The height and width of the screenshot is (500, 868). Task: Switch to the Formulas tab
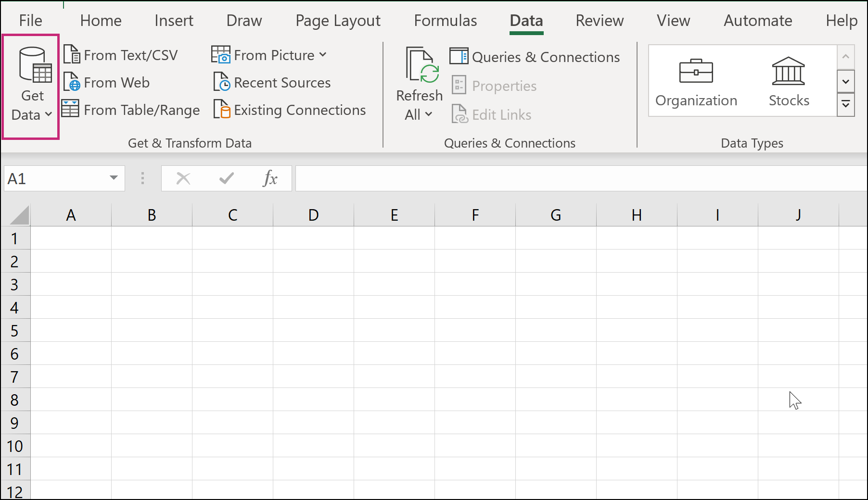click(445, 21)
